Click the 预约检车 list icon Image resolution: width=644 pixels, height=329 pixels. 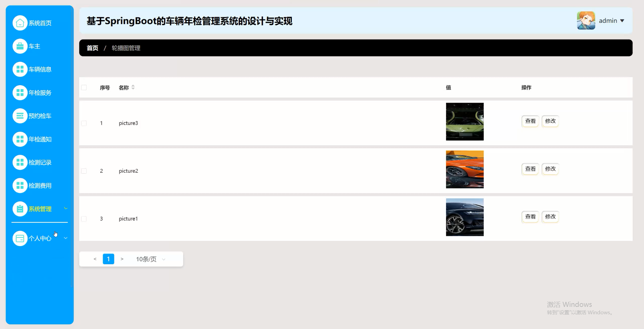tap(20, 116)
